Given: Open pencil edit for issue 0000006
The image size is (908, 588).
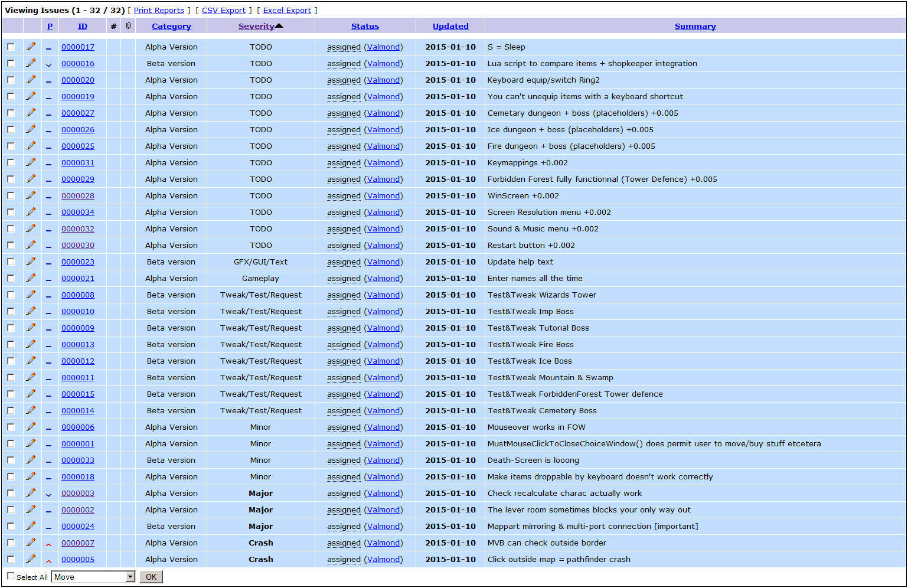Looking at the screenshot, I should pyautogui.click(x=31, y=427).
